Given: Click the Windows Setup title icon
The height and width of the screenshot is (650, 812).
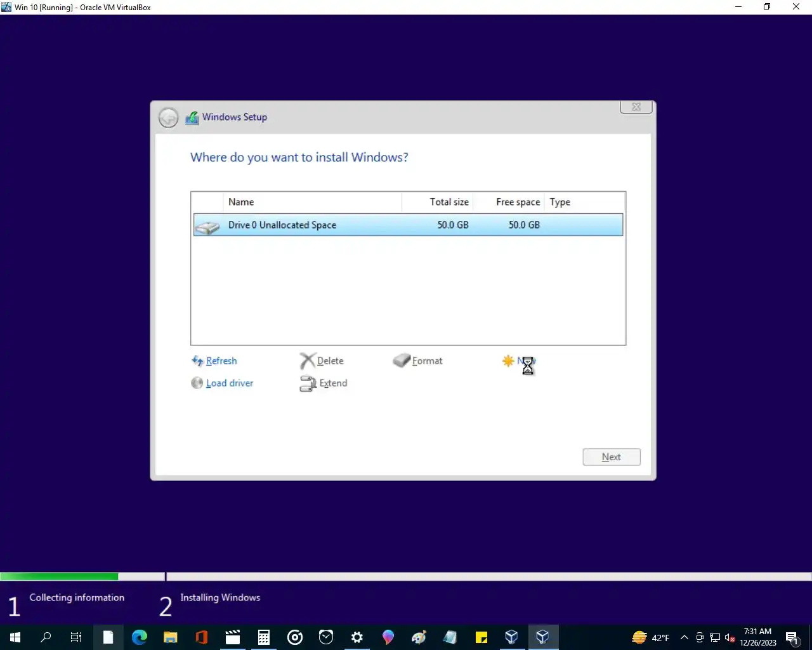Looking at the screenshot, I should tap(192, 117).
